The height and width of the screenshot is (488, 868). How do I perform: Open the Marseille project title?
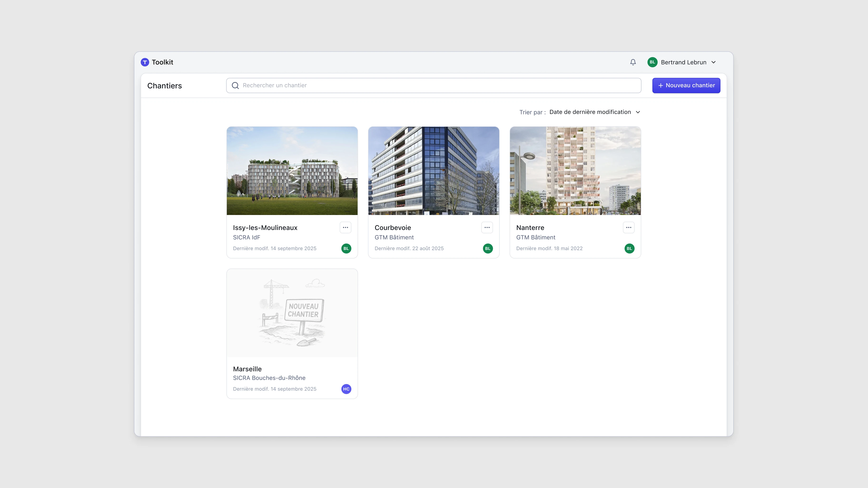pos(247,369)
